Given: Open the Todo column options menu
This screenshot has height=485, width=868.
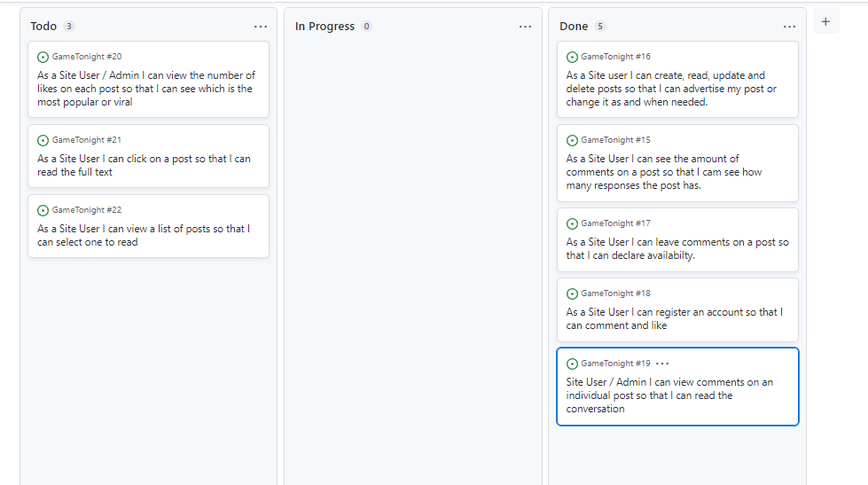Looking at the screenshot, I should click(260, 27).
